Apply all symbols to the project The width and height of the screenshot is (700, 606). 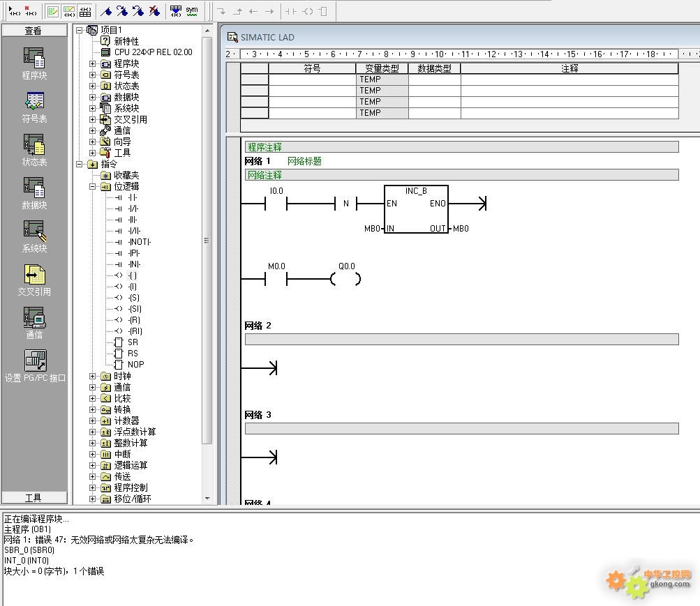click(176, 11)
